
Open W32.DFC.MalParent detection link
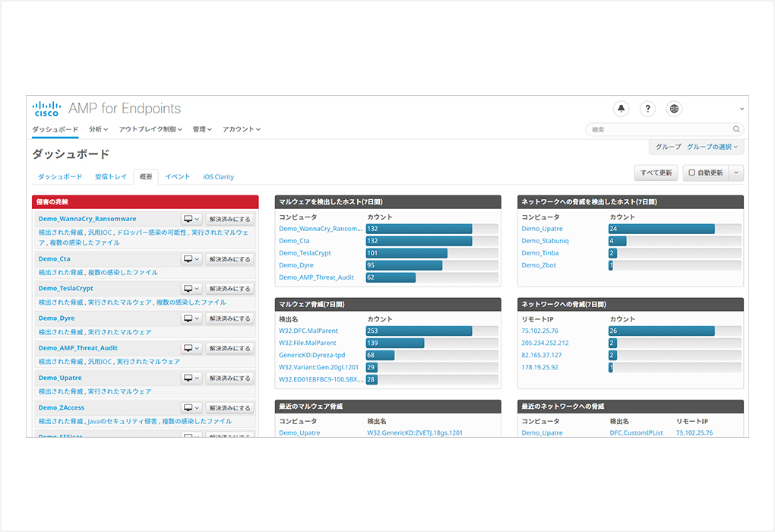pos(308,331)
